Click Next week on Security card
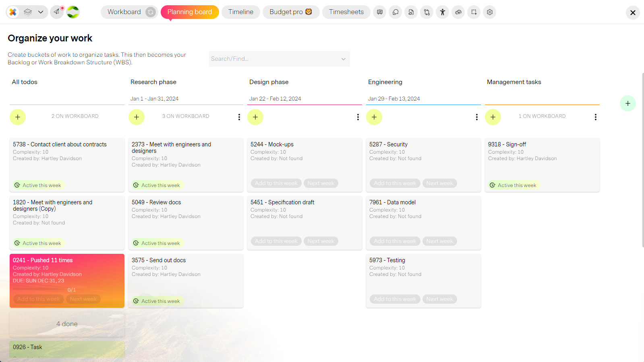The height and width of the screenshot is (362, 644). (440, 183)
